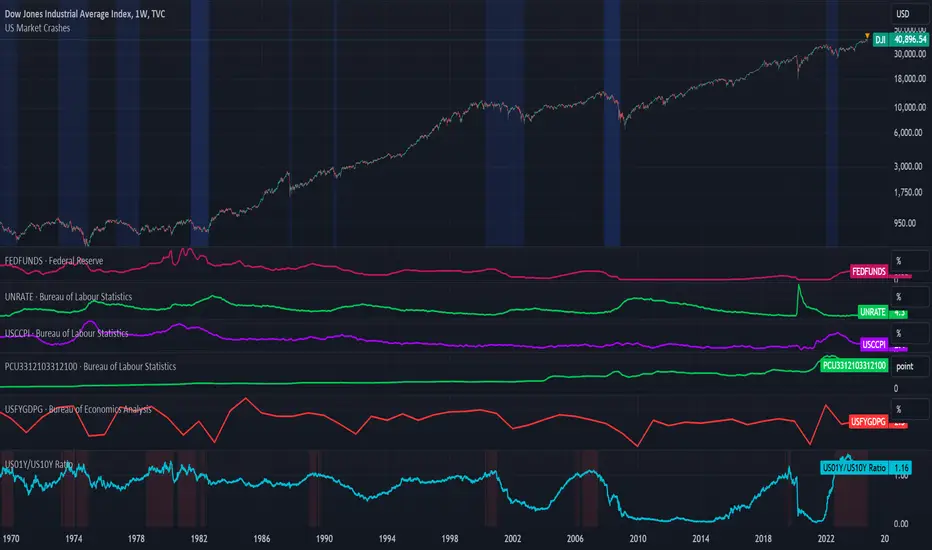Open the 'point' unit selector in PCU pane

(909, 366)
